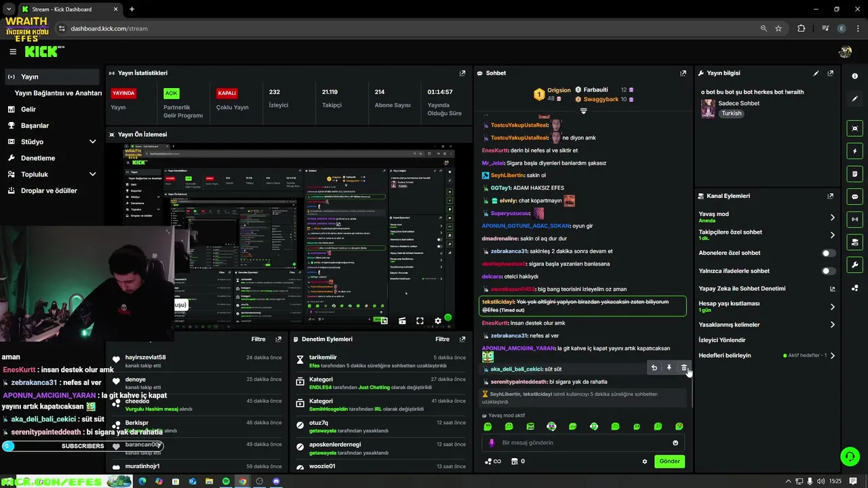Click the microphone icon in message input
This screenshot has width=868, height=488.
[492, 443]
